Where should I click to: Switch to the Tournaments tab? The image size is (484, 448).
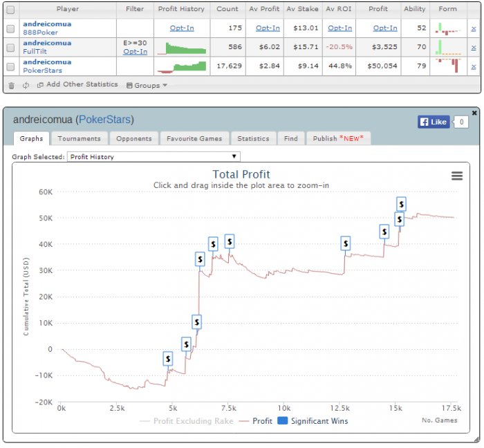(x=79, y=138)
